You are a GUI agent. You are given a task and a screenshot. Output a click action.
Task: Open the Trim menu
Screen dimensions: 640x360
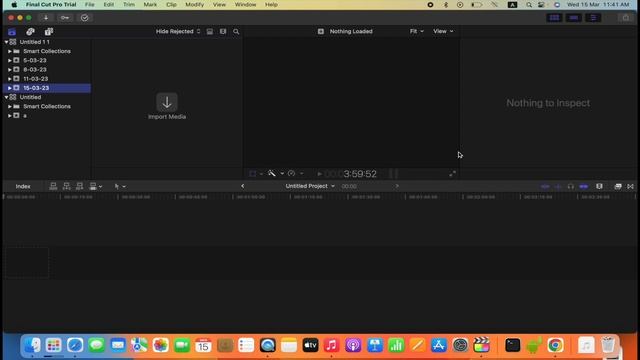[x=129, y=5]
